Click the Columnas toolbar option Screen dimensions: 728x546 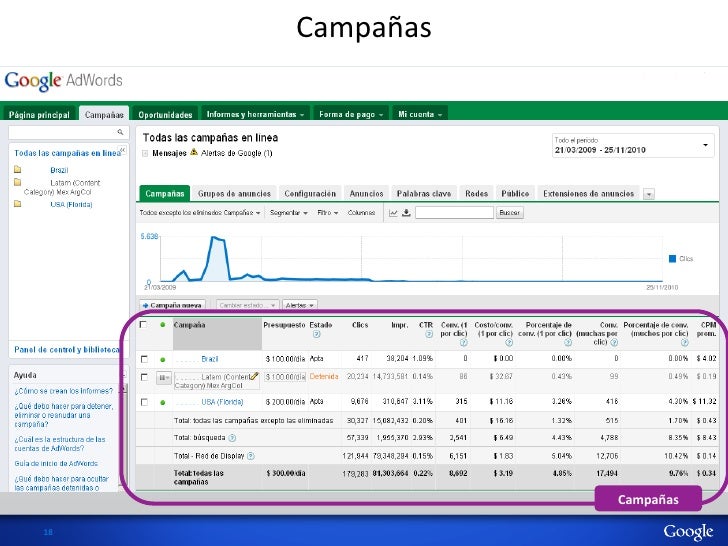click(361, 213)
